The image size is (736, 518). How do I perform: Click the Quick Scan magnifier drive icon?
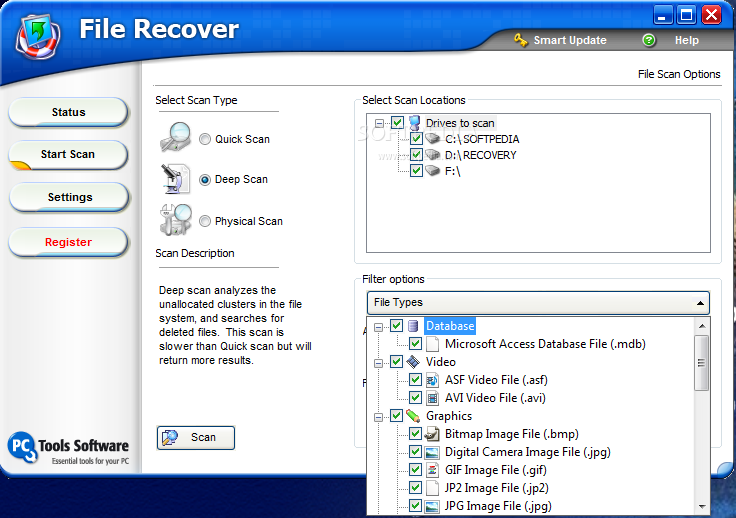click(176, 137)
